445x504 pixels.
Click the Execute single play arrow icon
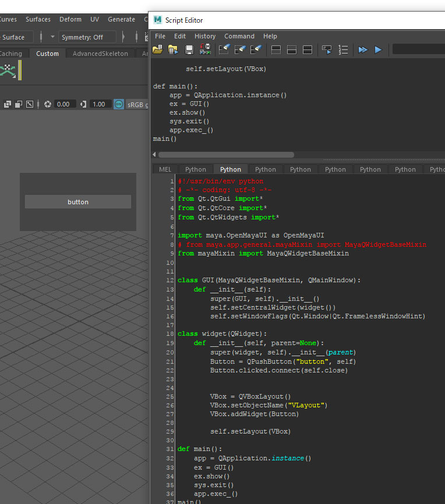pyautogui.click(x=379, y=50)
